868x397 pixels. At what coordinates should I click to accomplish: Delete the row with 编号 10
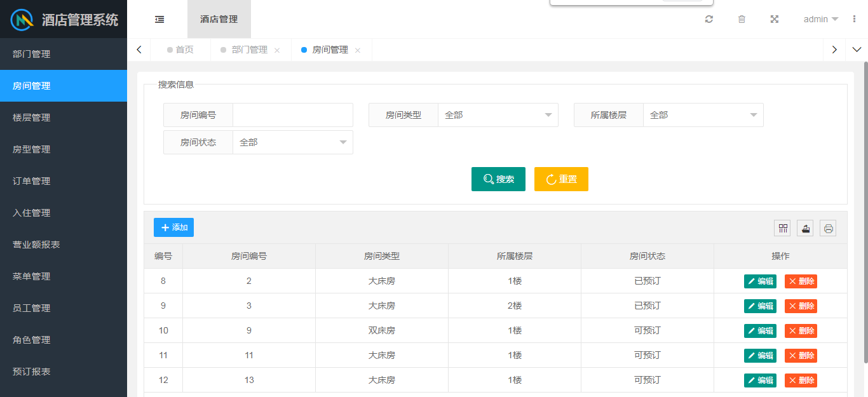point(801,330)
